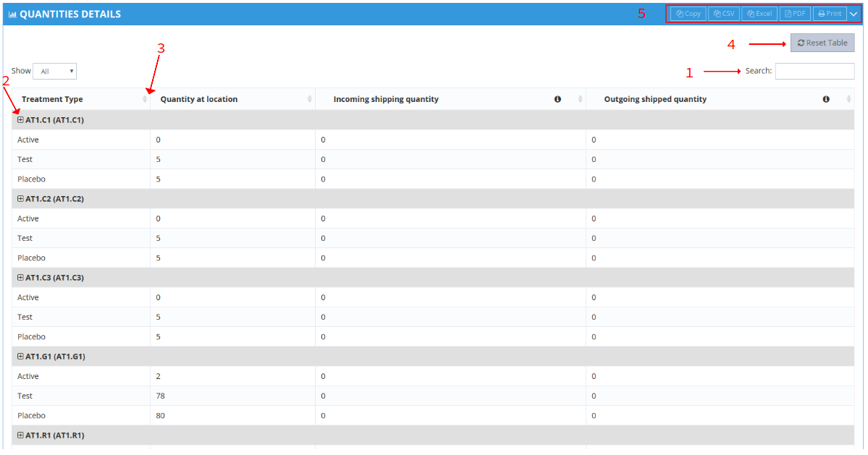Click the Reset Table button
Viewport: 868px width, 455px height.
tap(822, 43)
